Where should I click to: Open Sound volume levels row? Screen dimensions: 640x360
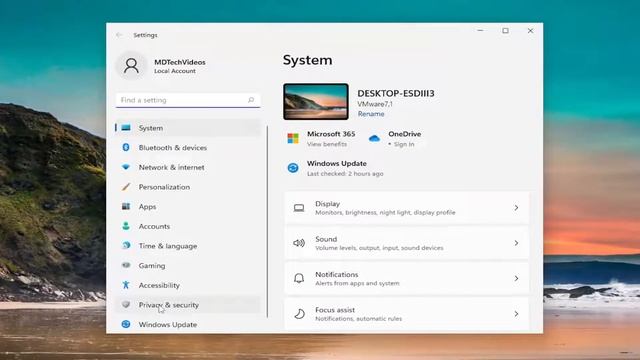pyautogui.click(x=407, y=243)
